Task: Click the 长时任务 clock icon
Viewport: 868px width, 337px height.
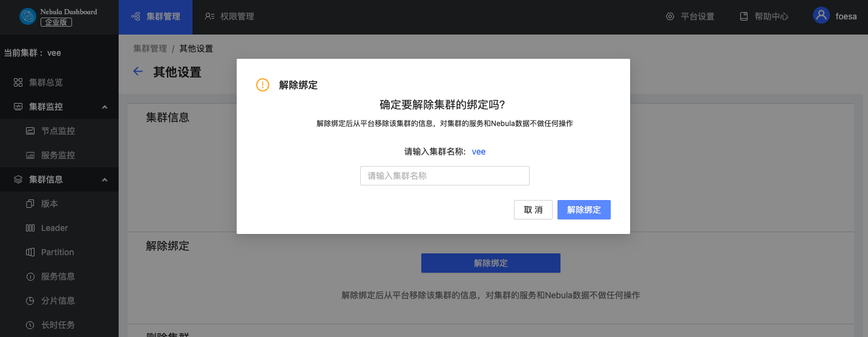Action: pos(30,325)
